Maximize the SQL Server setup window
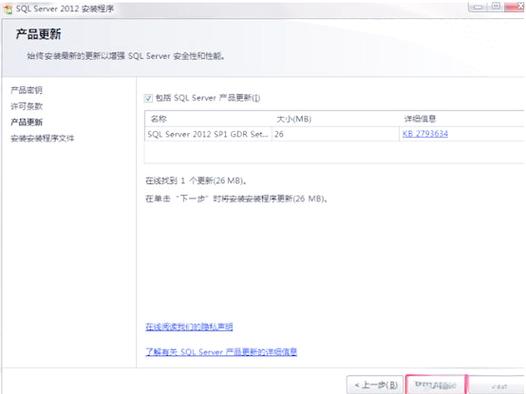The image size is (526, 394). click(495, 7)
